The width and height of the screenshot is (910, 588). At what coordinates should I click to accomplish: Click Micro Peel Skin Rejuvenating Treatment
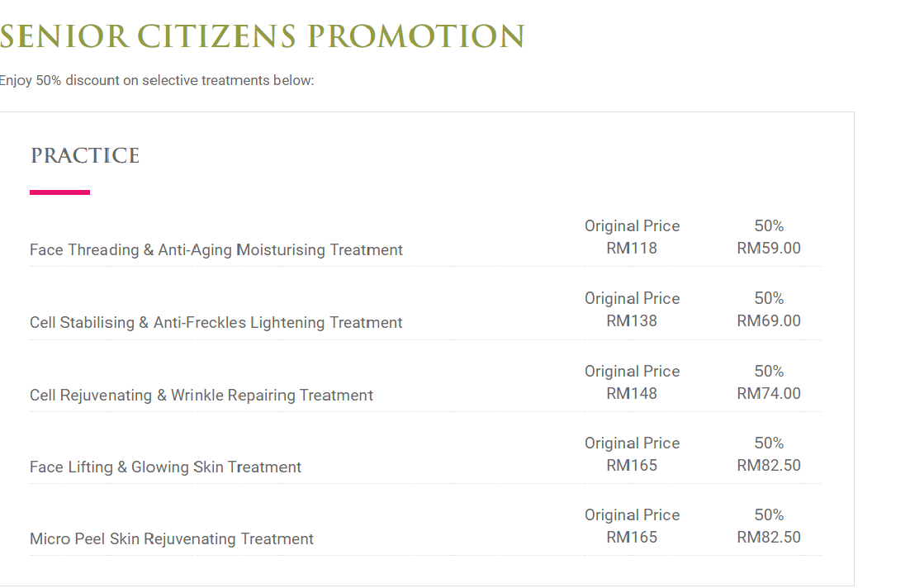(x=171, y=538)
